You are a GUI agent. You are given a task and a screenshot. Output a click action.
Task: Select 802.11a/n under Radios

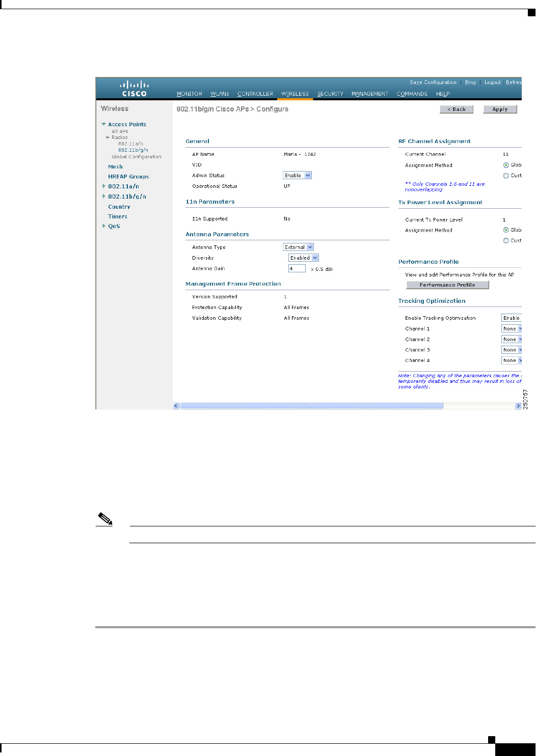(130, 144)
